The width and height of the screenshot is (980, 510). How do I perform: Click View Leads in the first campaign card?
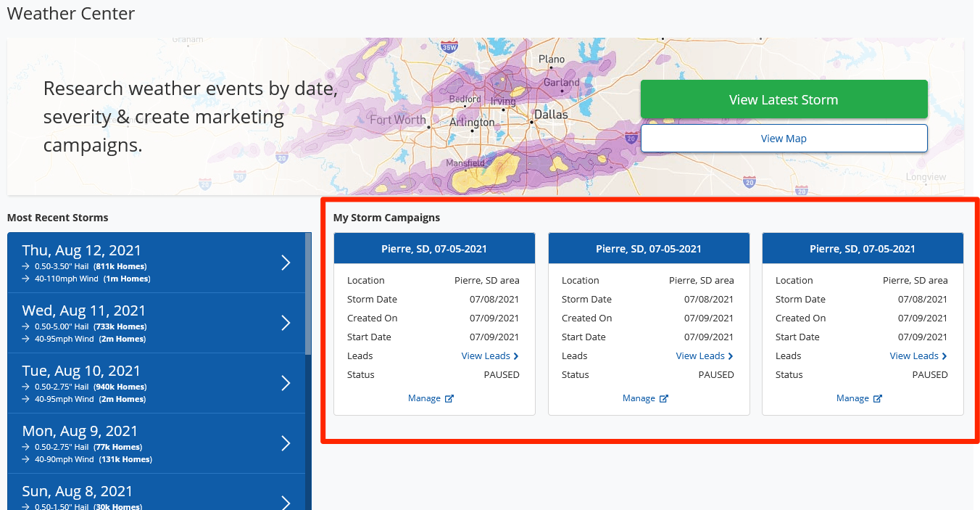tap(490, 356)
